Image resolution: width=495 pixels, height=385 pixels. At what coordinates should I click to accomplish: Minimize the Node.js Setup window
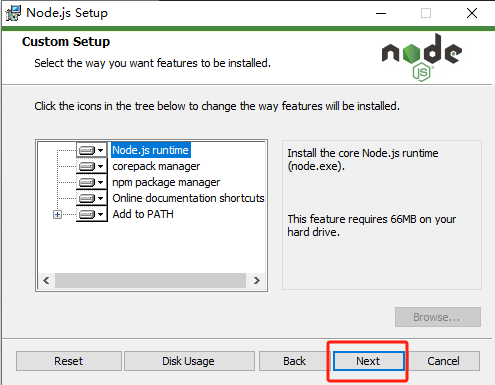point(381,13)
